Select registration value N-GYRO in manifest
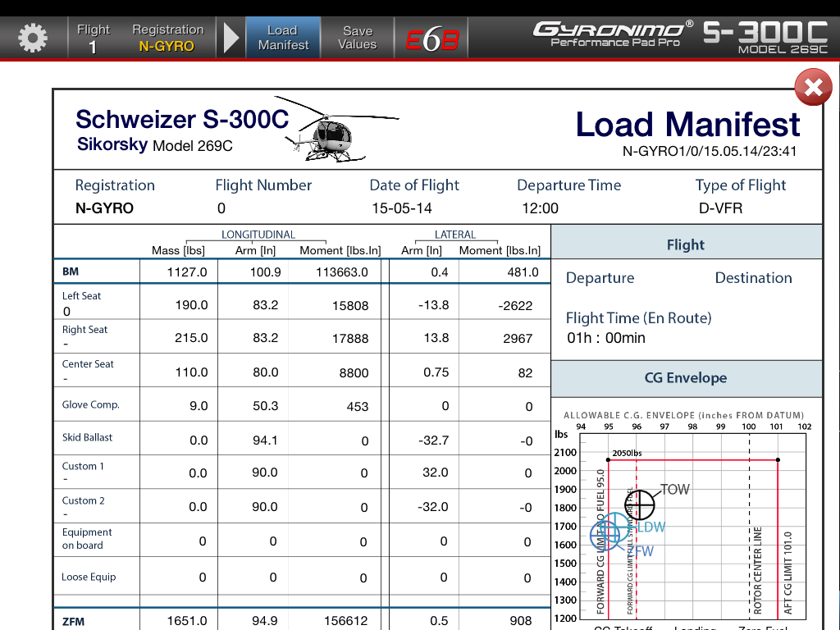 pos(104,208)
